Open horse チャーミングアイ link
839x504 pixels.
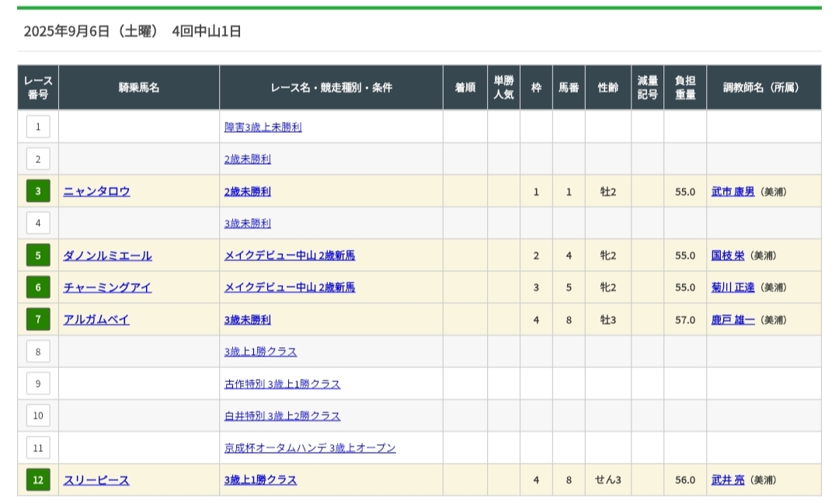107,287
